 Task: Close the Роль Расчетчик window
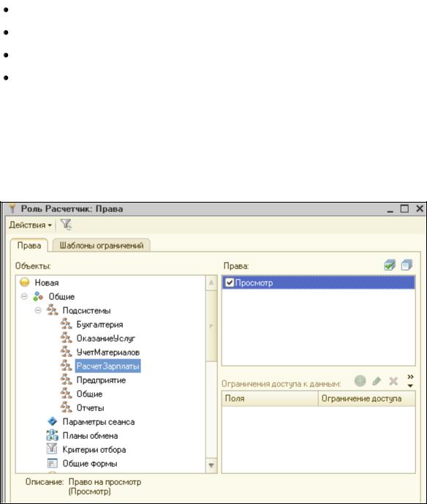coord(420,208)
